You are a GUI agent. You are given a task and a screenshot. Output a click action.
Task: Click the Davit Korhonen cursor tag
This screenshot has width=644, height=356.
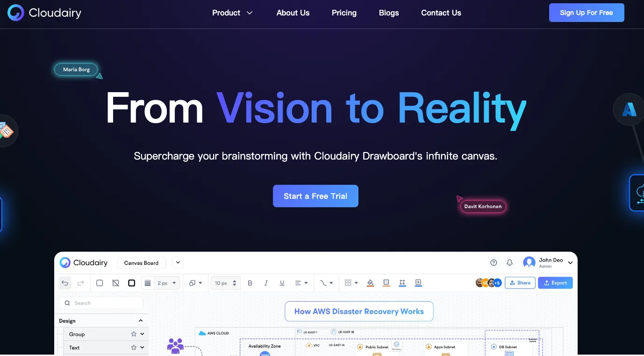(x=483, y=206)
